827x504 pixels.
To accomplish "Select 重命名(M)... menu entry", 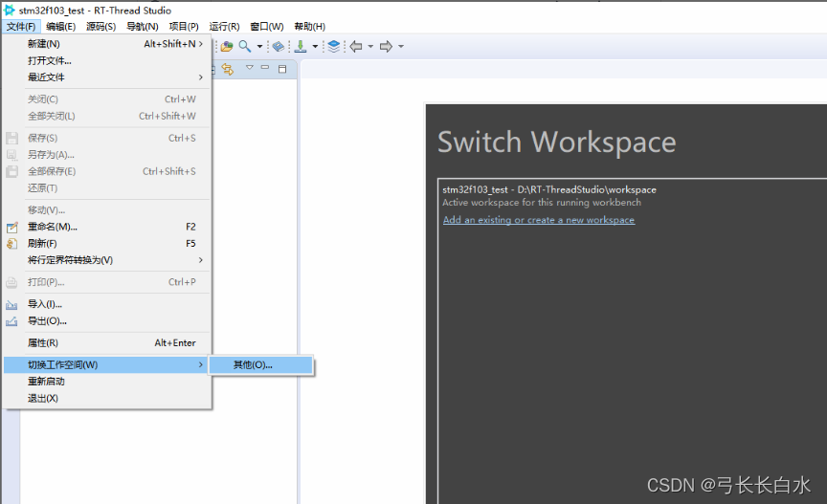I will pos(107,228).
